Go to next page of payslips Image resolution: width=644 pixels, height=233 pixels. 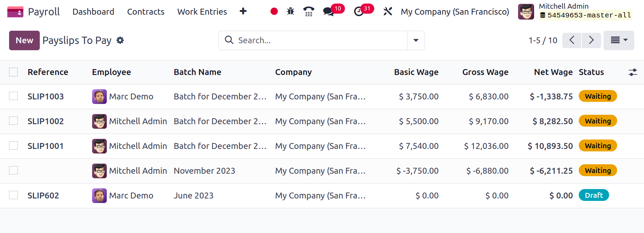591,40
